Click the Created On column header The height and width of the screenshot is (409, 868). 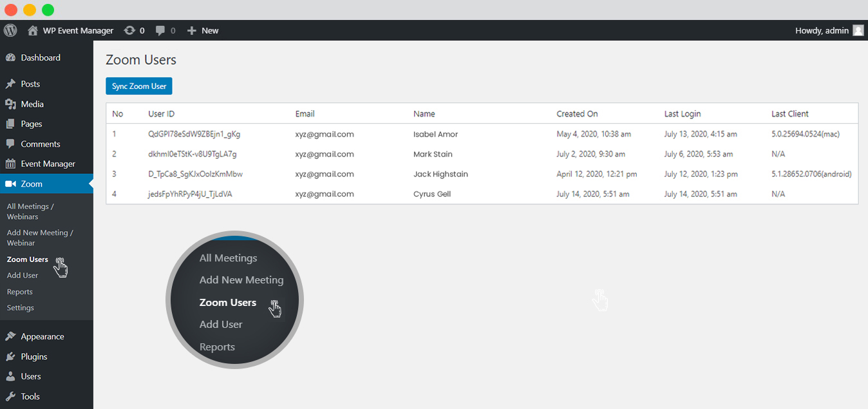(578, 114)
